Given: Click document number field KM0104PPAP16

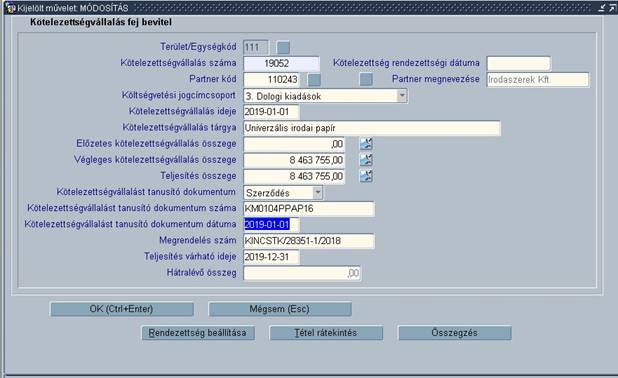Looking at the screenshot, I should [309, 209].
